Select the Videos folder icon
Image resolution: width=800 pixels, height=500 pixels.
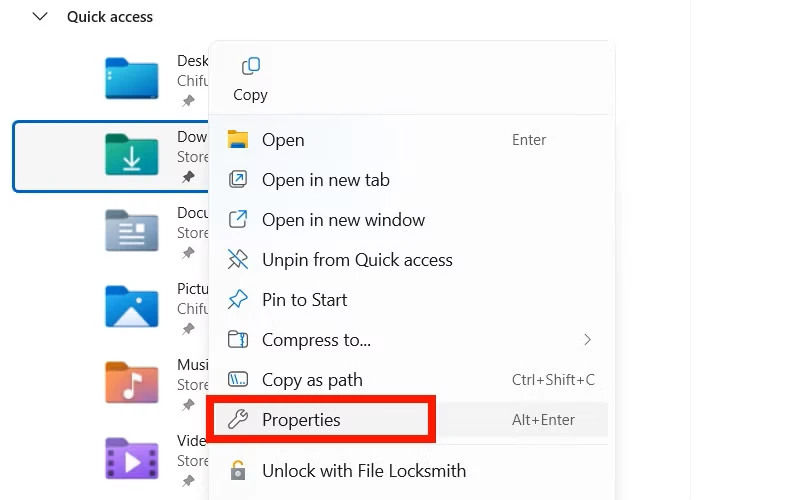[131, 457]
